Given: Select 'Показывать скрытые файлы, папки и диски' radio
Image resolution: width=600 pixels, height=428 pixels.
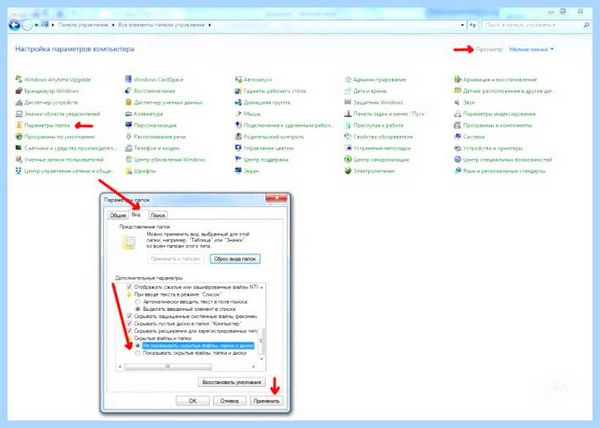Looking at the screenshot, I should (x=138, y=353).
